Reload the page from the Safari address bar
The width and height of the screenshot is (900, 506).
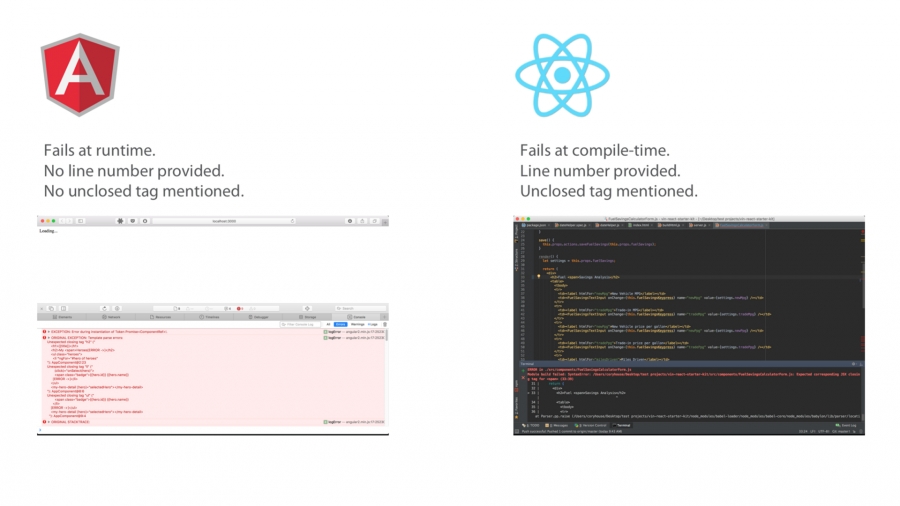pyautogui.click(x=292, y=221)
